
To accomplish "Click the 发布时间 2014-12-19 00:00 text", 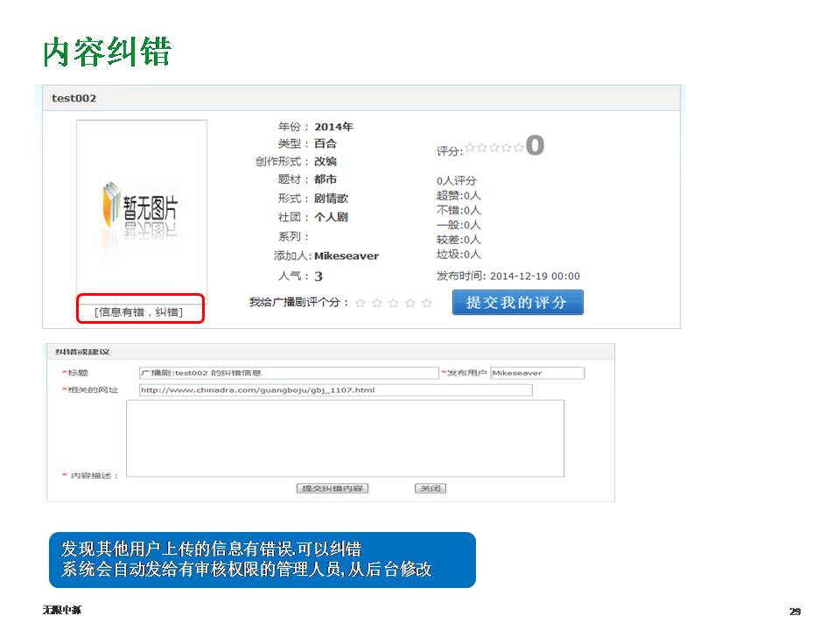I will 507,276.
